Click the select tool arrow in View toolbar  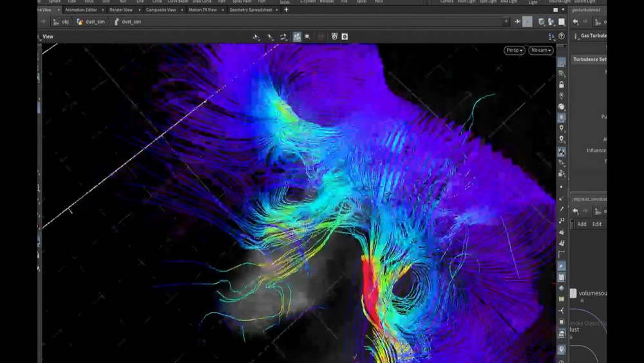256,37
